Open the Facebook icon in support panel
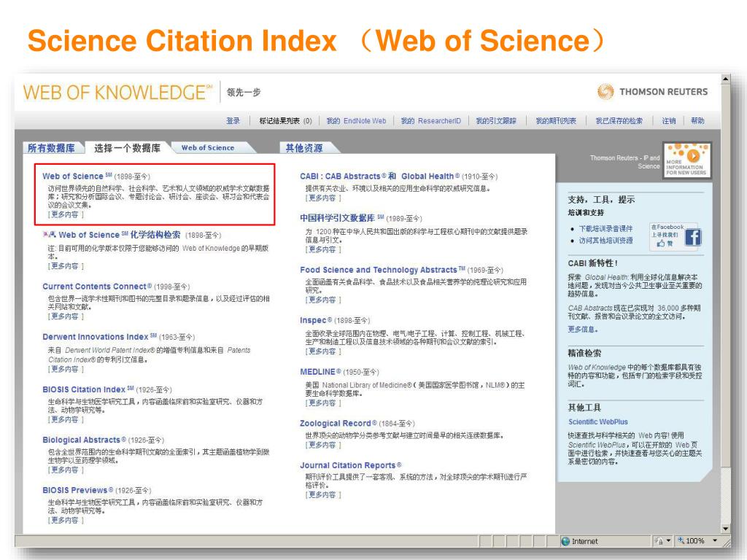The width and height of the screenshot is (747, 560). 692,237
